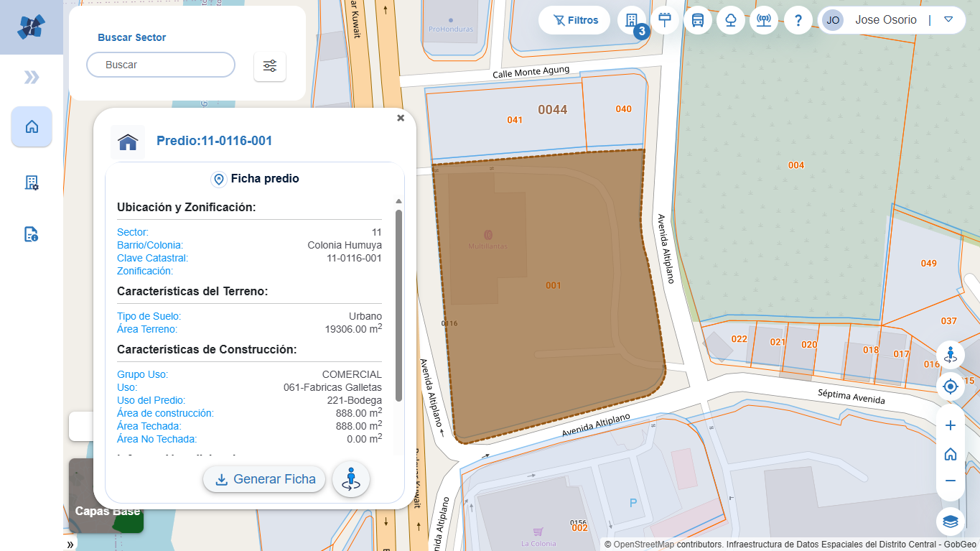
Task: Click the Generar Ficha button
Action: tap(264, 479)
